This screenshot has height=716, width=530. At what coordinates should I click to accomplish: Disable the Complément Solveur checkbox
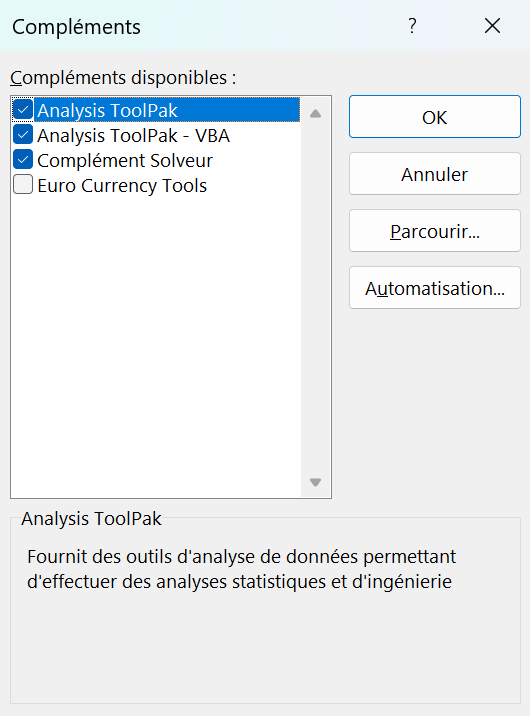click(x=23, y=160)
